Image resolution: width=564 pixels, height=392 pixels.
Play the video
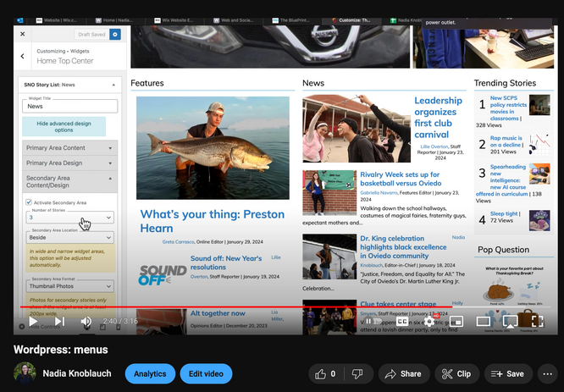click(x=33, y=322)
